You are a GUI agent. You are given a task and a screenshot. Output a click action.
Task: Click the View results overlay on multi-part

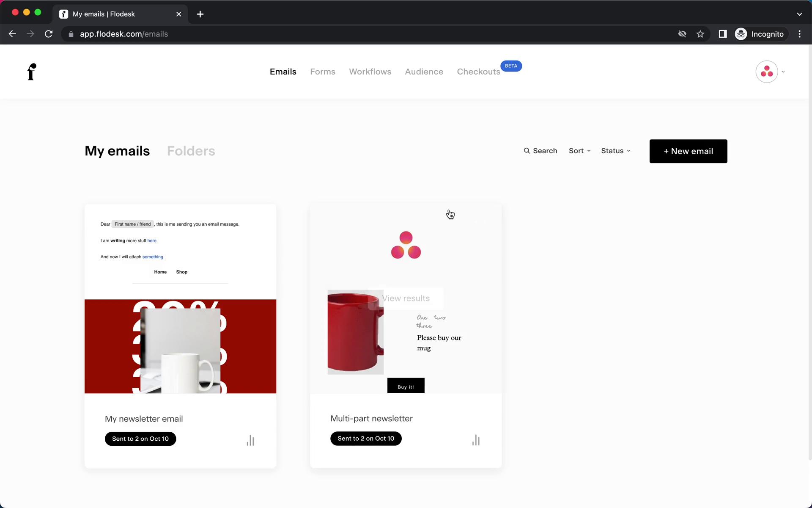point(406,298)
